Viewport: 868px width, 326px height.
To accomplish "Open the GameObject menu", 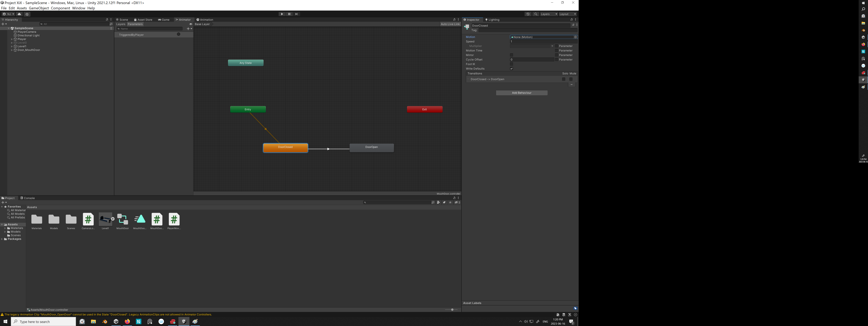I will [39, 8].
